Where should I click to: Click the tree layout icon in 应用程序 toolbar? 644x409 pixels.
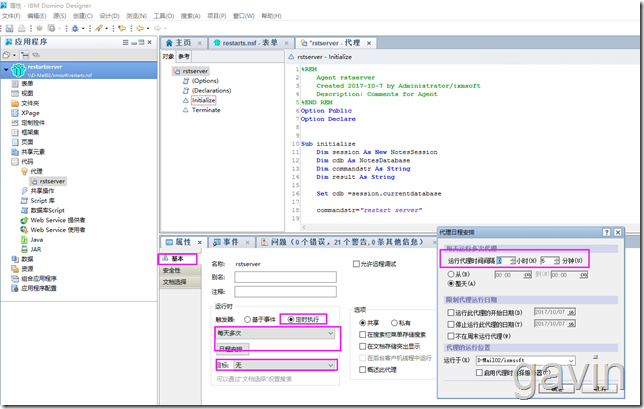(25, 55)
